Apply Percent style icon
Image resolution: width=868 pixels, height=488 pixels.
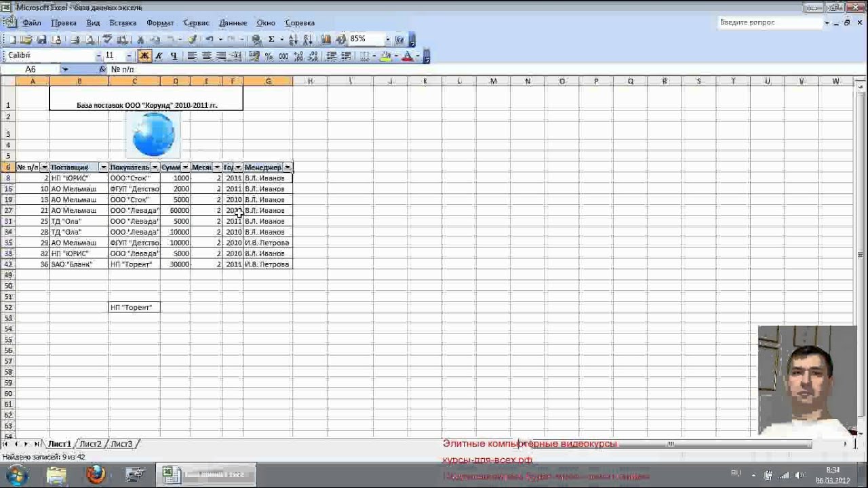pyautogui.click(x=269, y=56)
